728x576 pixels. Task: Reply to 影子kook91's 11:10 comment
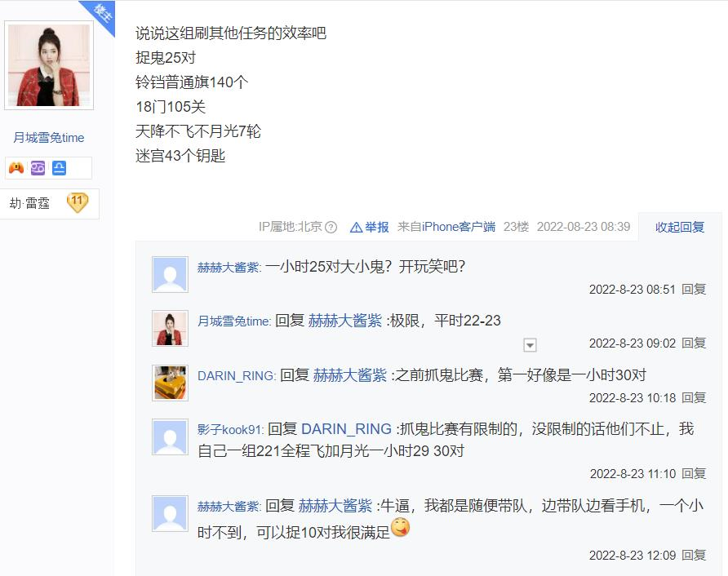point(694,474)
